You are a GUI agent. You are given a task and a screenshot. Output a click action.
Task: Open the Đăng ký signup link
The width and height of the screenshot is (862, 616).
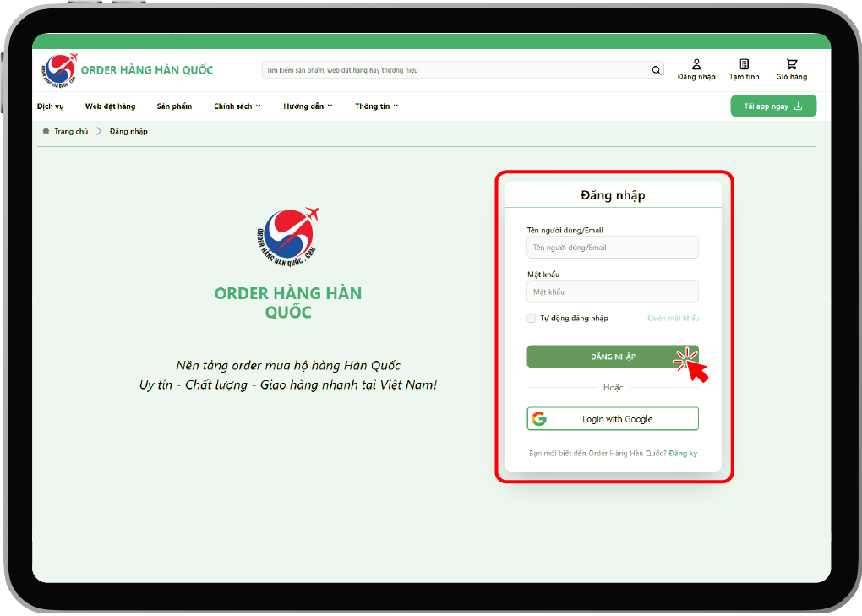pyautogui.click(x=683, y=454)
